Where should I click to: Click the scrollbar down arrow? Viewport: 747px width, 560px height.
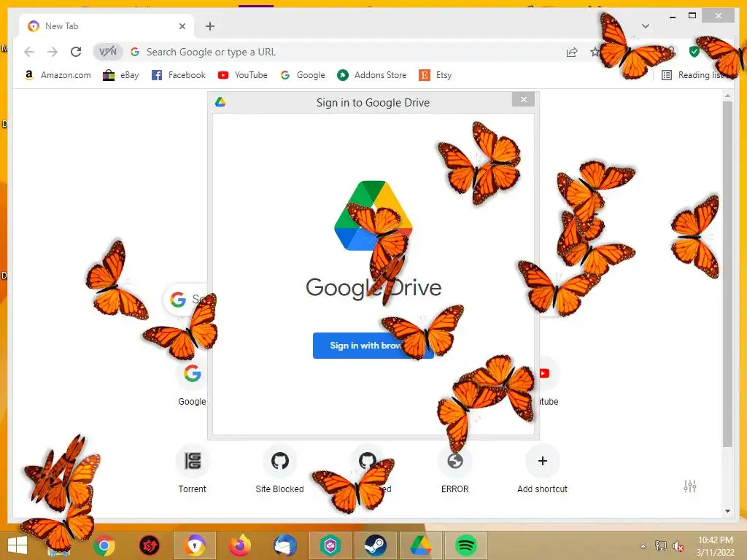click(727, 511)
